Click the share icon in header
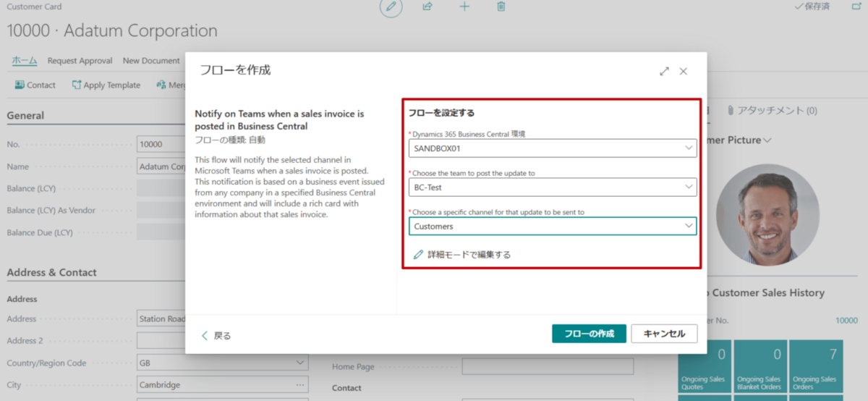The height and width of the screenshot is (401, 868). tap(427, 7)
